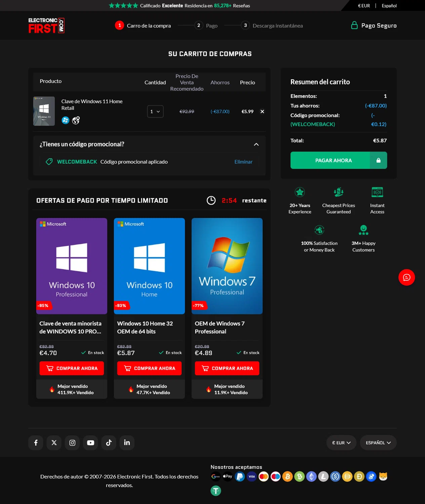
Task: Click the (-€87.00) savings value in summary
Action: [376, 106]
